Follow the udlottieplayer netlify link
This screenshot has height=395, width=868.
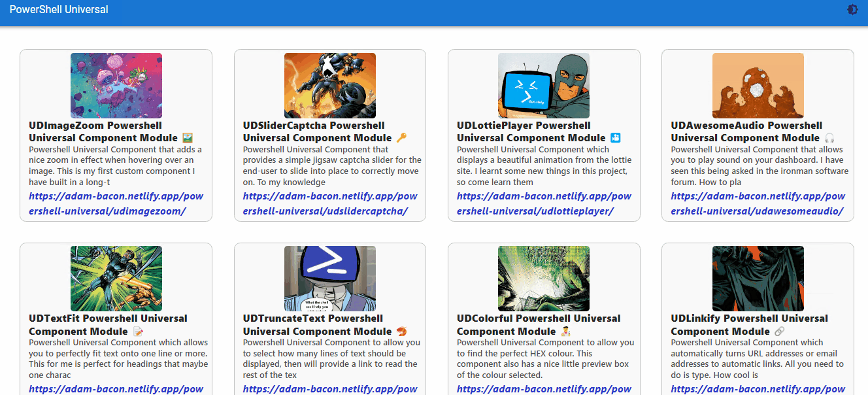tap(544, 203)
